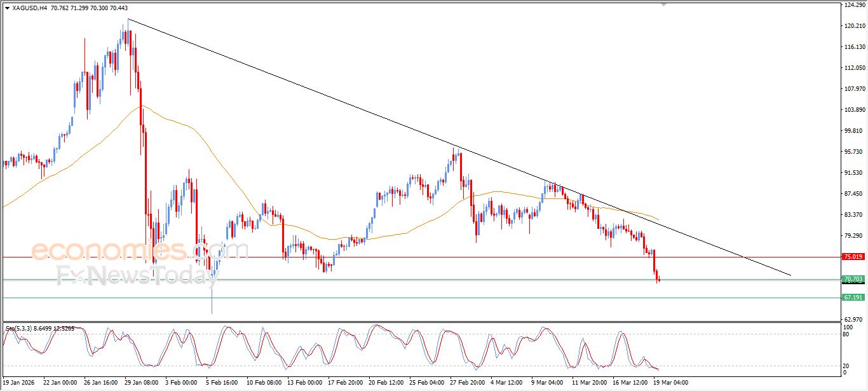868x391 pixels.
Task: Click the 107.970 price axis value
Action: pos(855,89)
